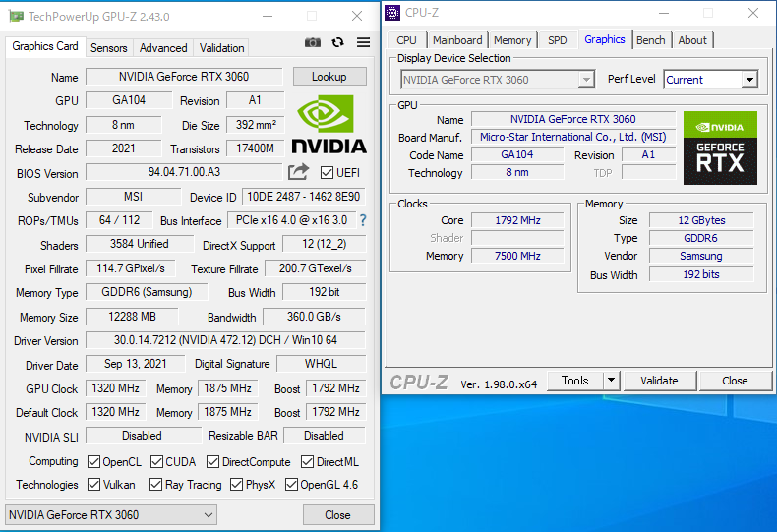Click the Close button in CPU-Z
777x532 pixels.
point(735,381)
